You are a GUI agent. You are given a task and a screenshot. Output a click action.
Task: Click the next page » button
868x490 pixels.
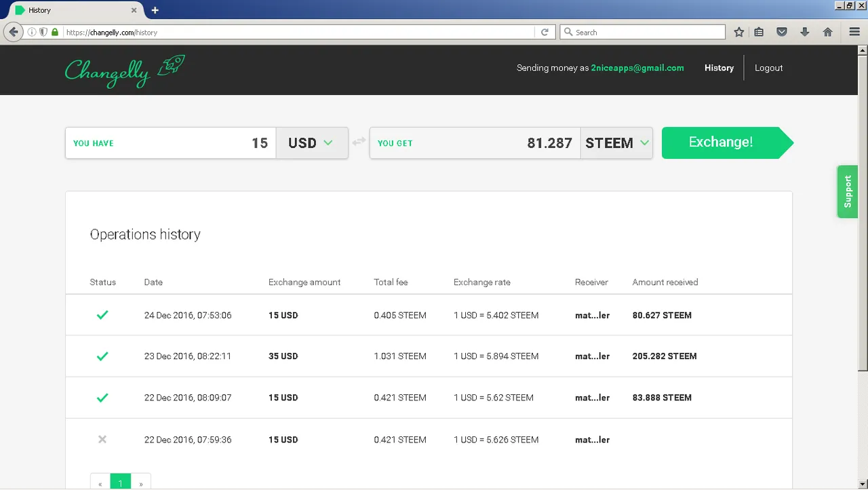pyautogui.click(x=140, y=483)
